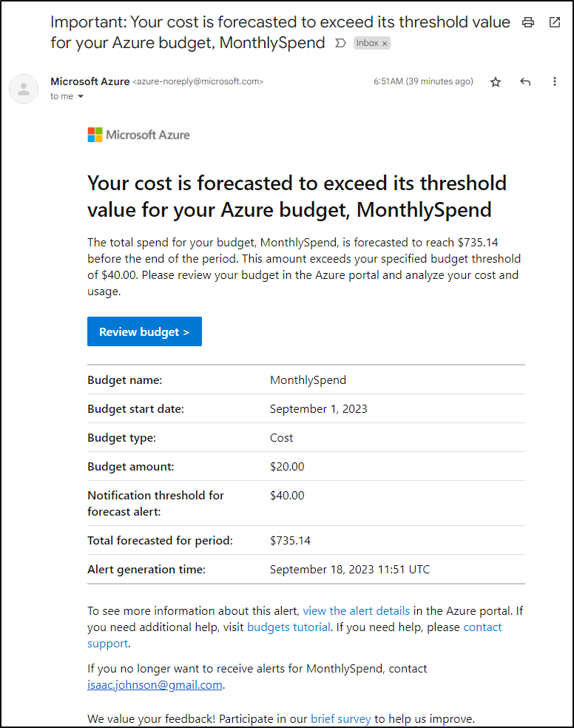The image size is (574, 728).
Task: Open the budgets tutorial link
Action: click(288, 627)
